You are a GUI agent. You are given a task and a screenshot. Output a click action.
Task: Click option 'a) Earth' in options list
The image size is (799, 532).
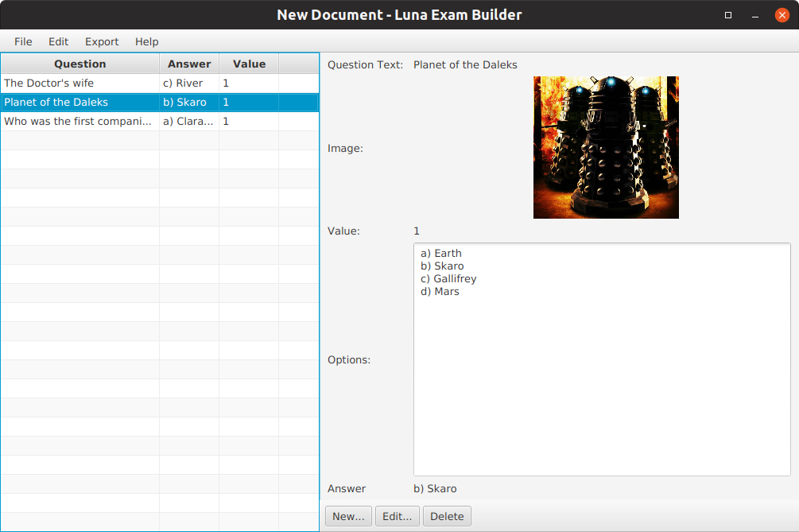click(441, 253)
